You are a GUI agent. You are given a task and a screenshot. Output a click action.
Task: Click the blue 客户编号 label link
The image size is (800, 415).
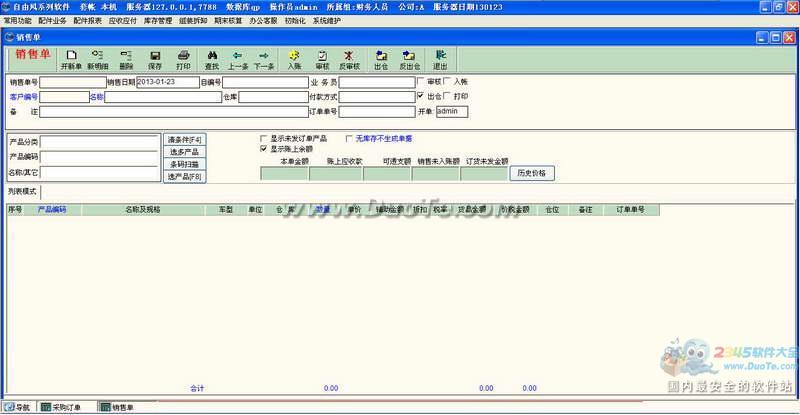(x=23, y=96)
